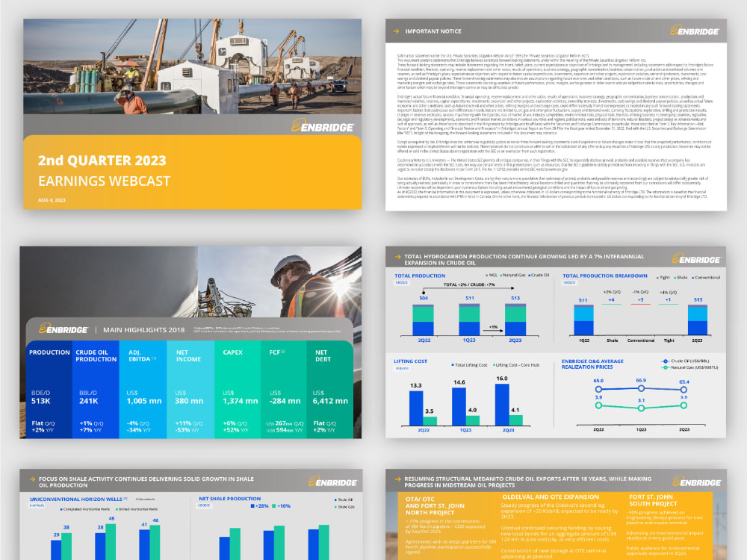Click the 'AUG 4, 2023' date text
Screen dimensions: 747x560
point(52,200)
